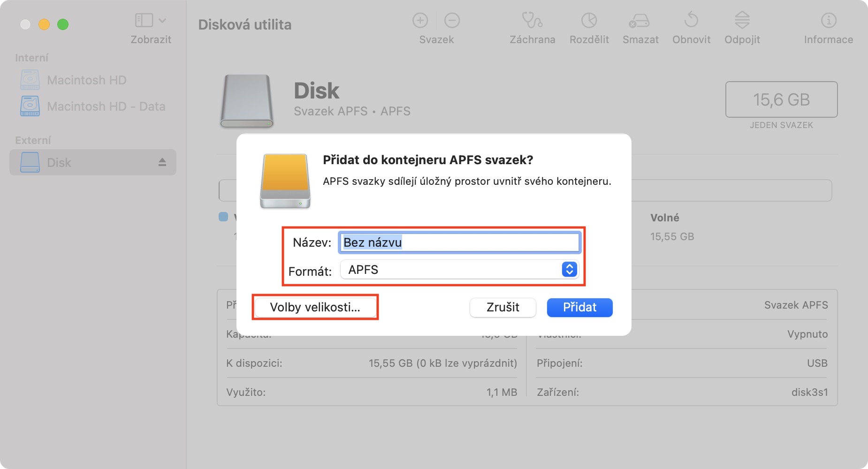
Task: Open Volby velikosti size options
Action: pyautogui.click(x=315, y=307)
